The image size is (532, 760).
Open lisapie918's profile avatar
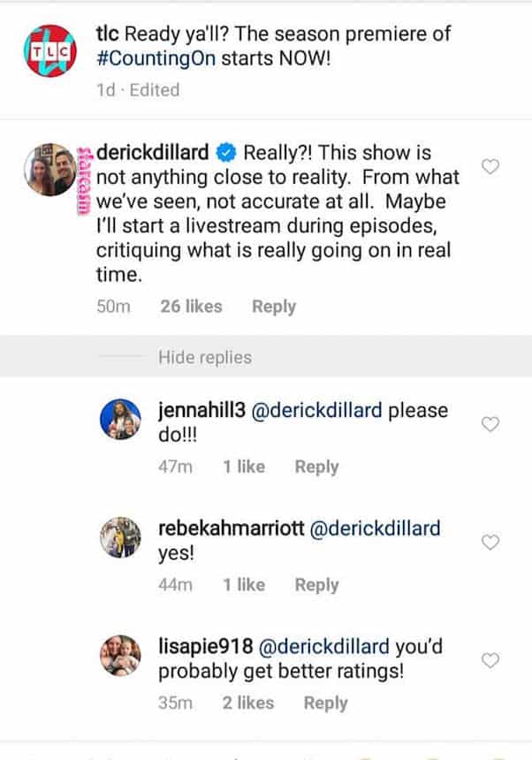click(x=125, y=656)
